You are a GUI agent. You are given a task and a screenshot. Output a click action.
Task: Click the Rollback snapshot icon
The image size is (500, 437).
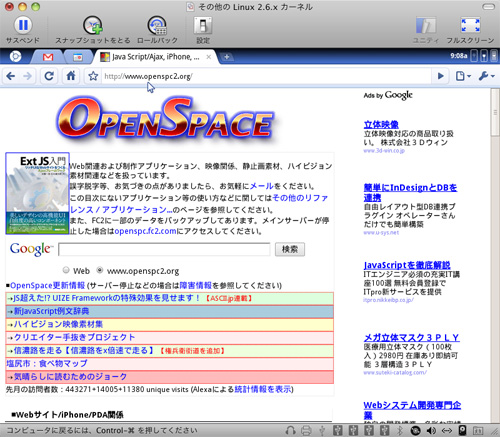pyautogui.click(x=157, y=25)
